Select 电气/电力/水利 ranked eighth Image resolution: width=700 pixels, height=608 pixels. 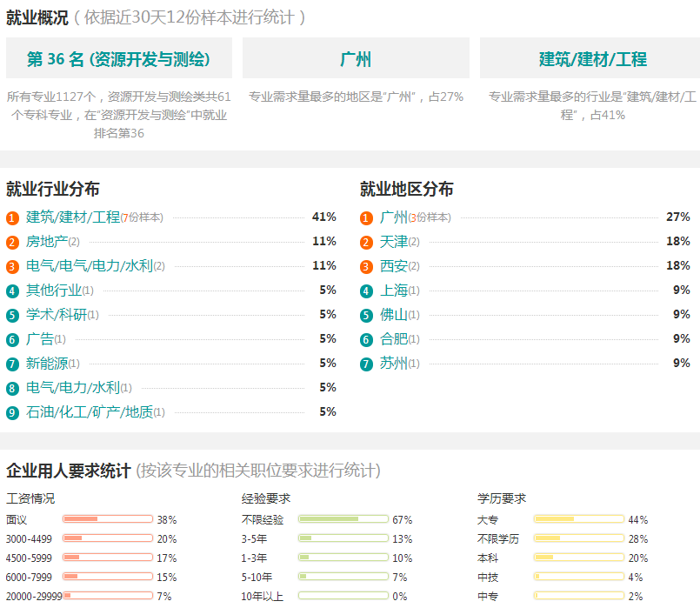(73, 387)
